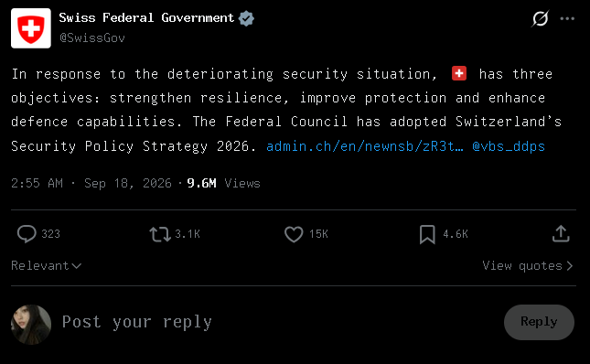This screenshot has width=590, height=364.
Task: Click the blue verified badge
Action: 246,18
